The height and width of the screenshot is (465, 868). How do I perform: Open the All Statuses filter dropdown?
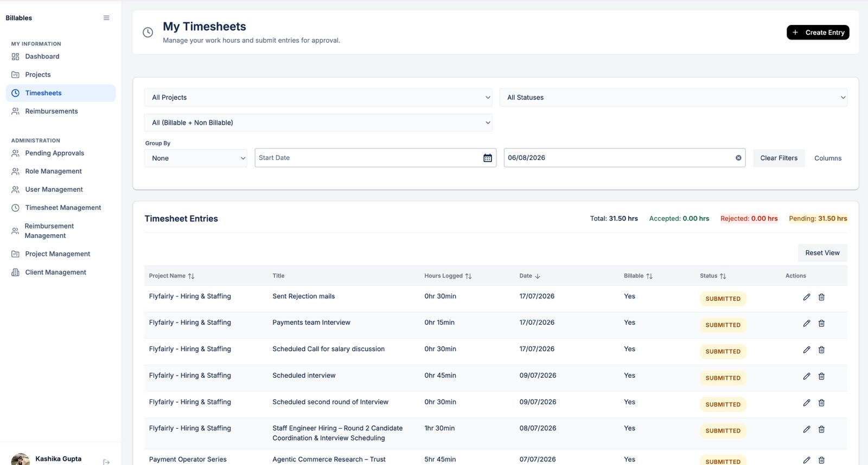click(673, 98)
